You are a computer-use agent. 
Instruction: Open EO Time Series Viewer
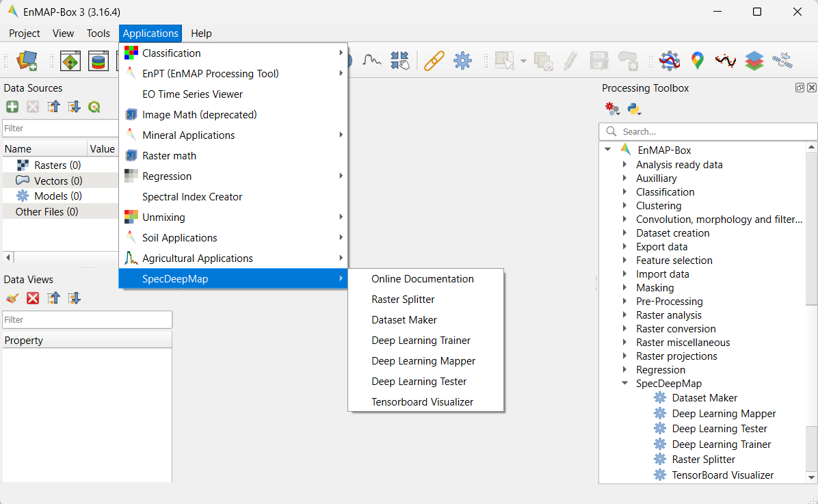233,94
